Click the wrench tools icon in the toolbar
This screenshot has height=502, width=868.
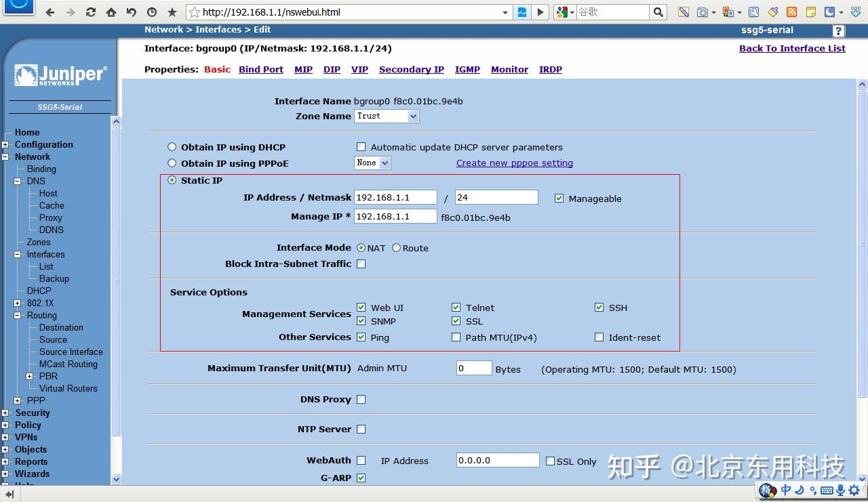coord(753,12)
